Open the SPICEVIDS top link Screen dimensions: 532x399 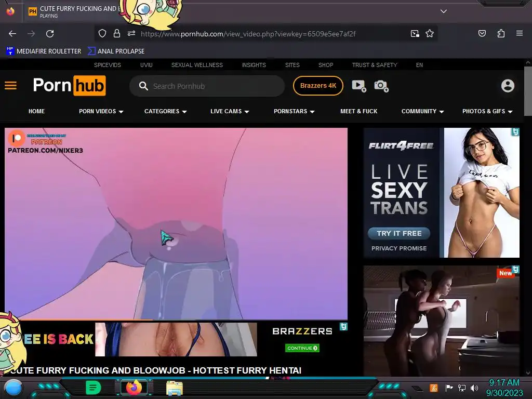pyautogui.click(x=107, y=65)
